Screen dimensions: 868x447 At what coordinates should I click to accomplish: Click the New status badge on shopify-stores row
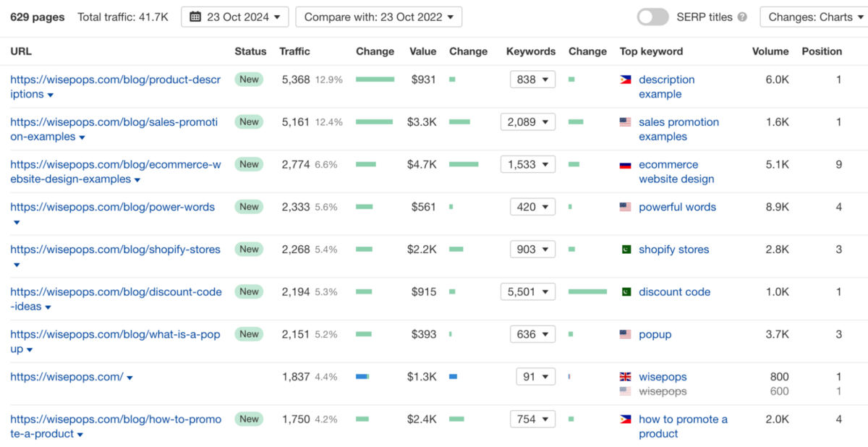coord(249,250)
